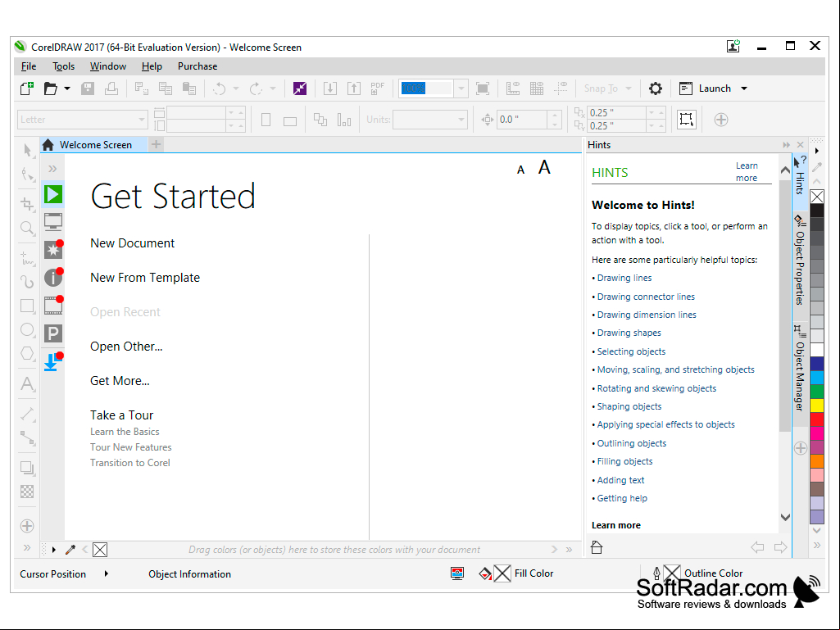Click the Export arrow icon
840x630 pixels.
coord(354,88)
